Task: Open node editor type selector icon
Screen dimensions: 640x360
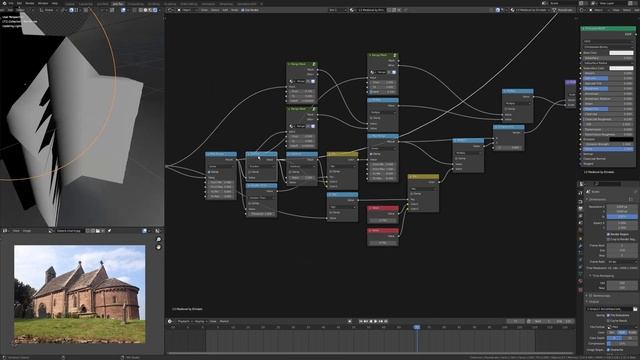Action: (171, 10)
